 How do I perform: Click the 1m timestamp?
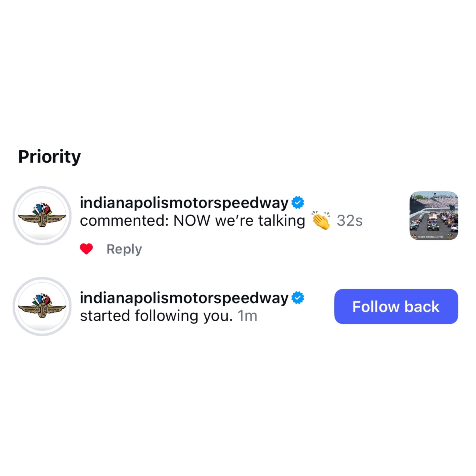coord(247,316)
